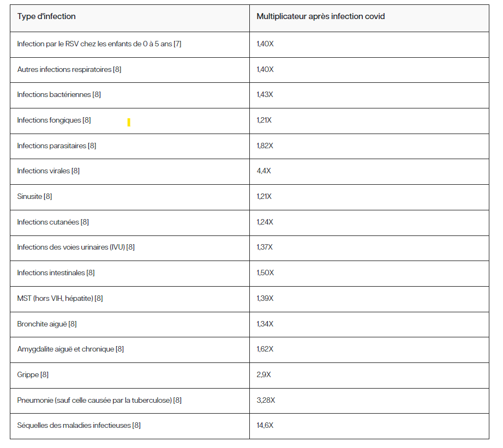The height and width of the screenshot is (448, 503).
Task: Click the Type d'infection column header
Action: 46,16
